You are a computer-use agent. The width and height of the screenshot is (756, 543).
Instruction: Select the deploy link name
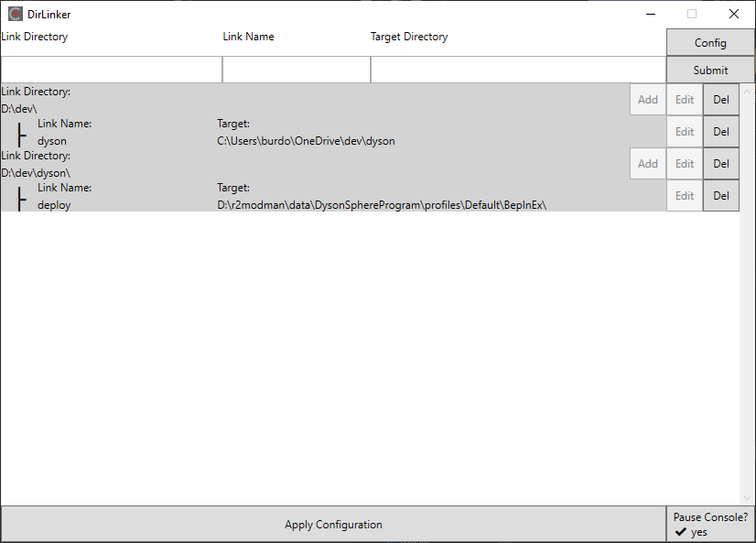click(54, 205)
